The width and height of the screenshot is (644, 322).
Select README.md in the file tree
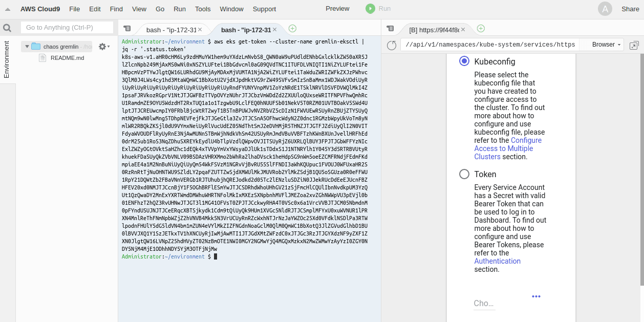[67, 58]
